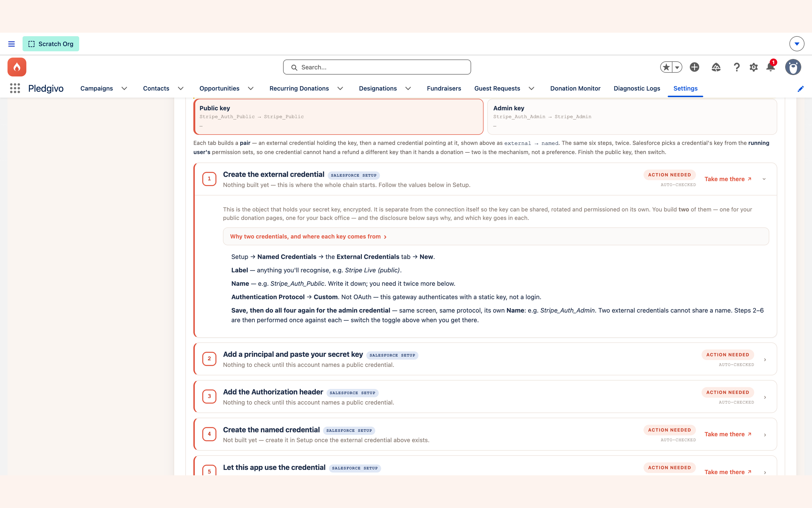Image resolution: width=812 pixels, height=508 pixels.
Task: Open the App Launcher dots grid
Action: (x=15, y=88)
